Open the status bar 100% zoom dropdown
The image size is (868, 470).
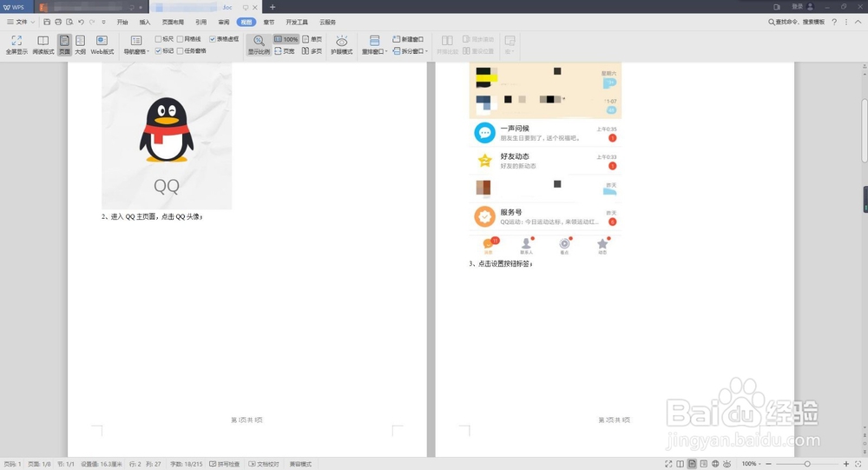point(751,464)
